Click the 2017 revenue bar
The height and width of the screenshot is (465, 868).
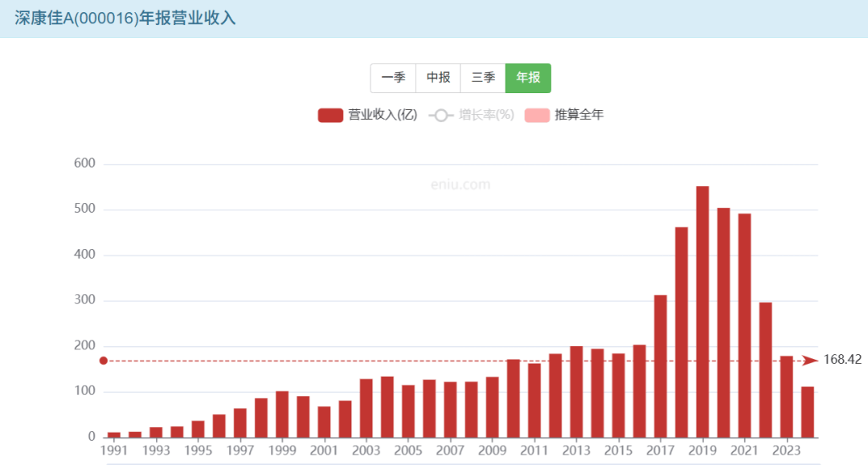[x=661, y=366]
